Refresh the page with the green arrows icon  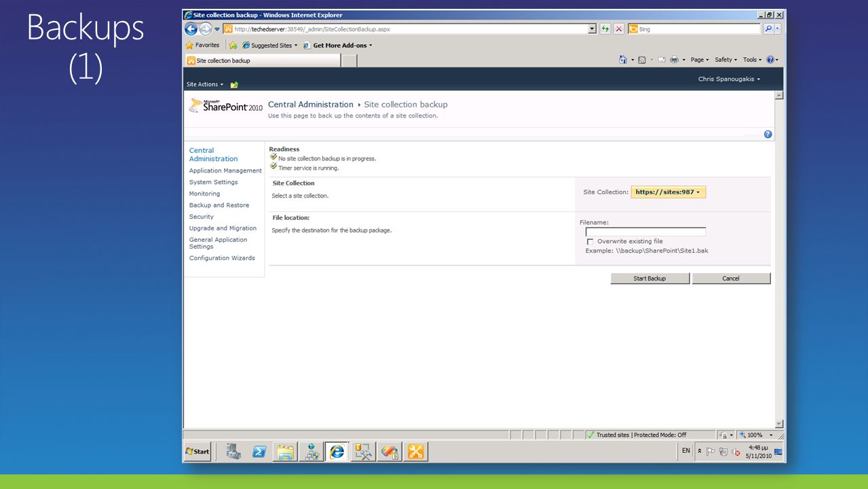coord(605,29)
